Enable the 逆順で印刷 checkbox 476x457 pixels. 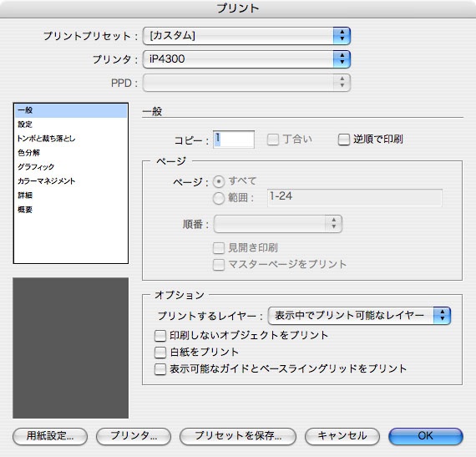click(344, 140)
